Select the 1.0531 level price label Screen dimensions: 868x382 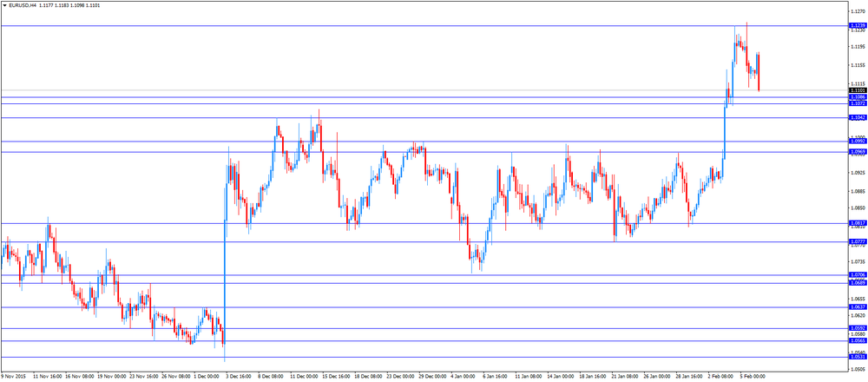858,357
